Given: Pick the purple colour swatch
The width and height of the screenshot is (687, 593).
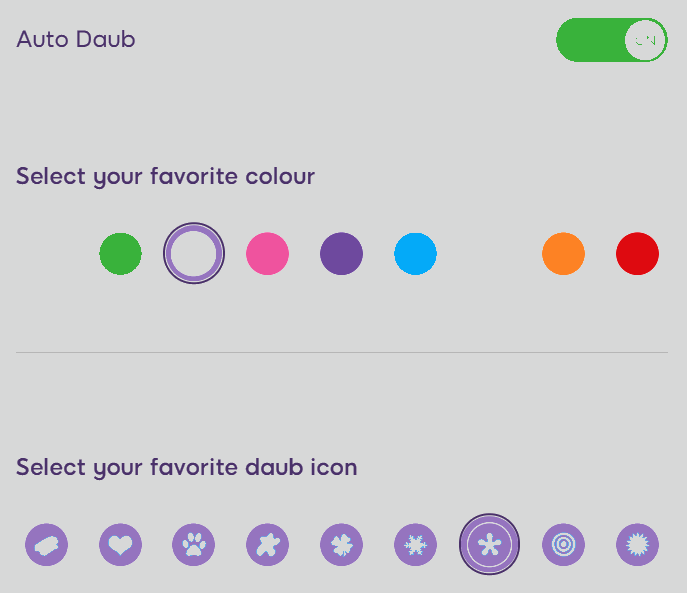Looking at the screenshot, I should coord(342,254).
